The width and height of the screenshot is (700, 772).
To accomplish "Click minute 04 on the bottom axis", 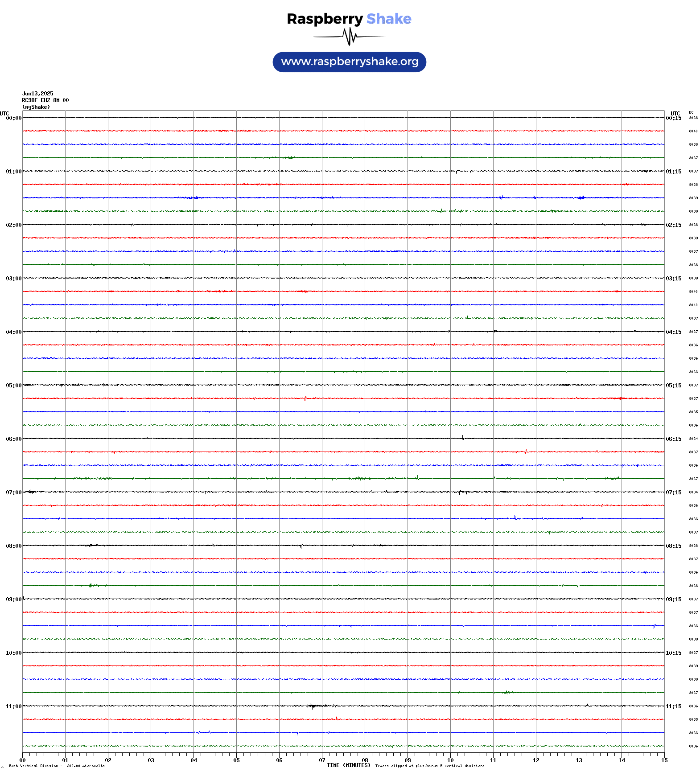I will coord(194,760).
